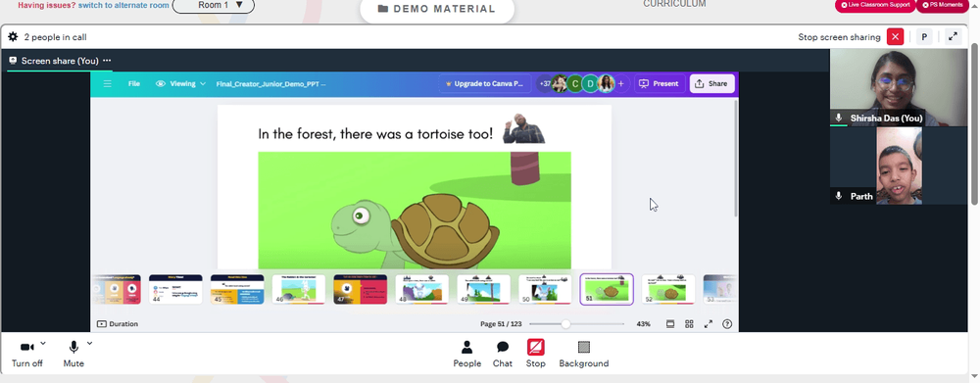Select slide thumbnail 46 with rabbit
This screenshot has height=383, width=980.
299,289
